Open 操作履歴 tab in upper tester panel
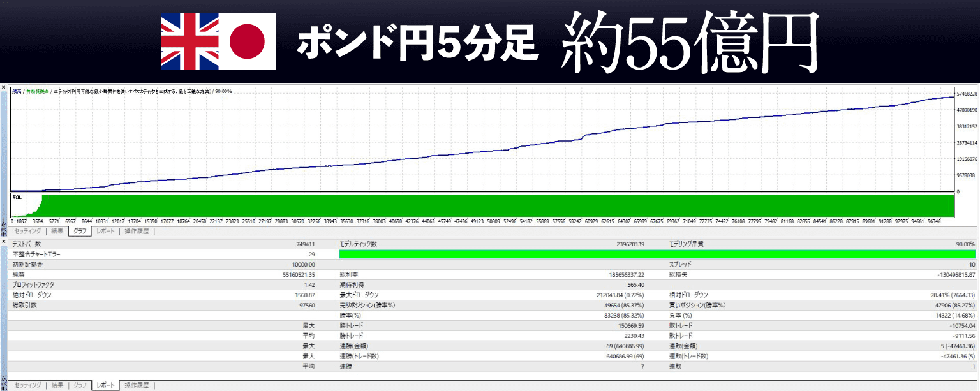Image resolution: width=980 pixels, height=391 pixels. [136, 232]
